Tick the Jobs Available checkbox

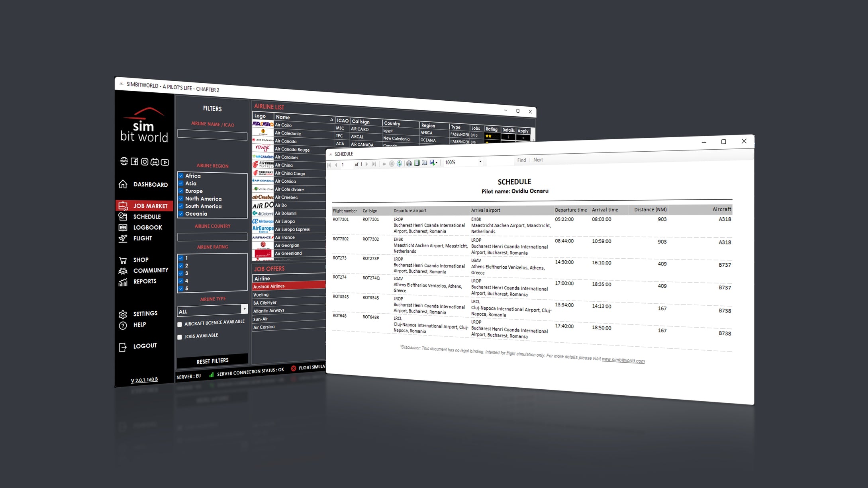point(180,337)
